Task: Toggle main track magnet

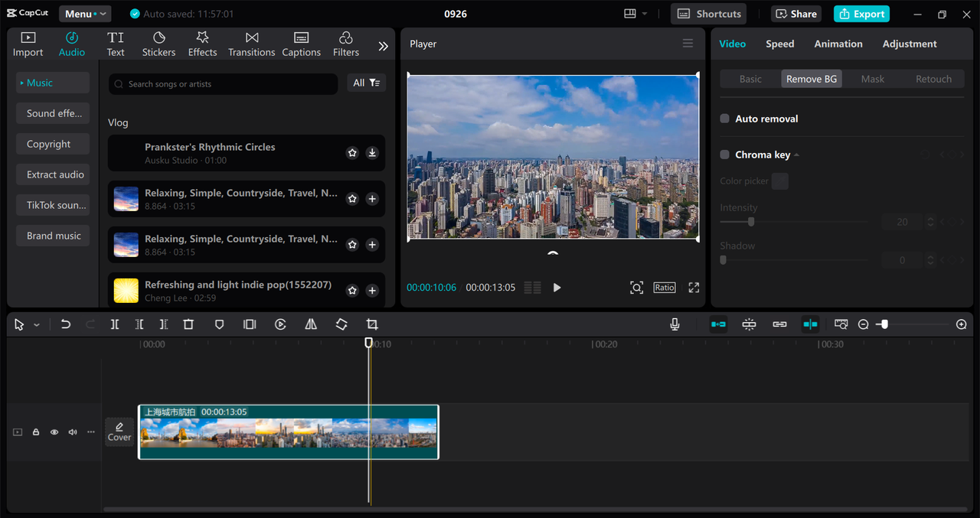Action: click(x=718, y=324)
